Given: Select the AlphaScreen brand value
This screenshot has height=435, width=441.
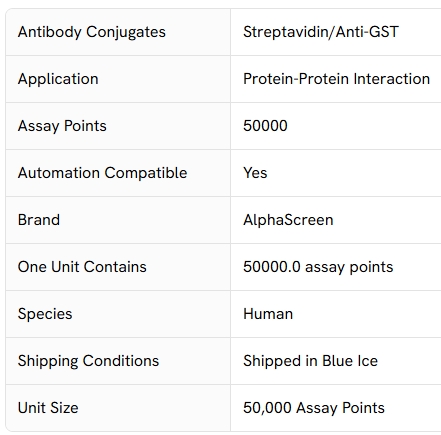Looking at the screenshot, I should click(x=288, y=220).
